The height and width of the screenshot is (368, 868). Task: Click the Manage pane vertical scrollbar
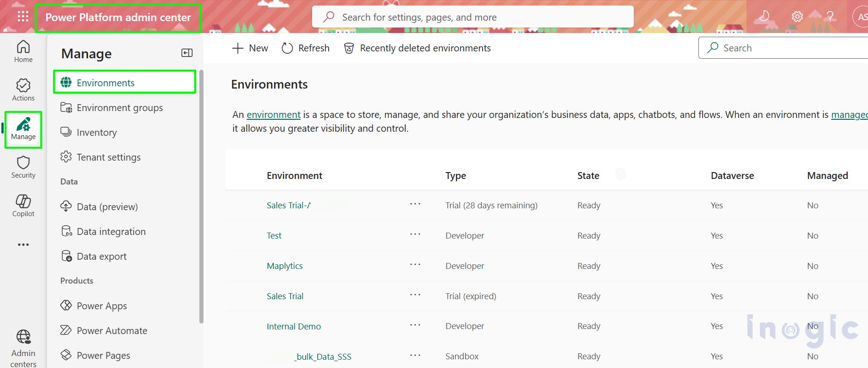tap(201, 196)
